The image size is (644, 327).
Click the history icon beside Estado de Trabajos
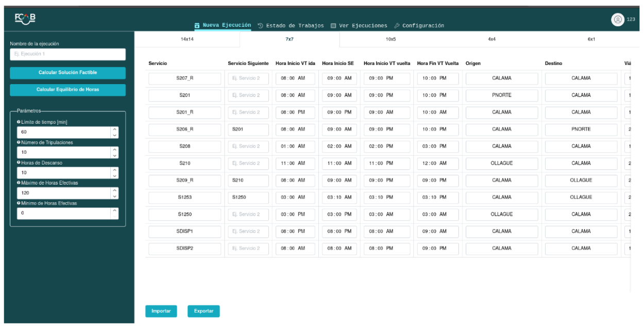click(261, 26)
